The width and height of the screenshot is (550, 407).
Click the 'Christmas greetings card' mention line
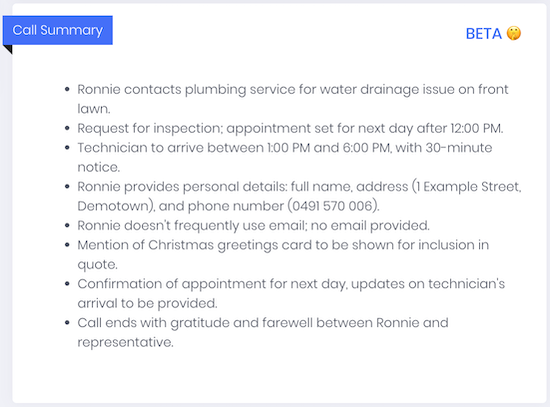pos(283,254)
